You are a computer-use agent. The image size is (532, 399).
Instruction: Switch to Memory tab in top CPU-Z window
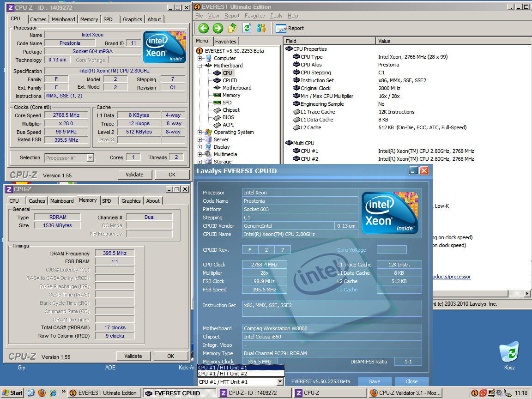[x=89, y=19]
